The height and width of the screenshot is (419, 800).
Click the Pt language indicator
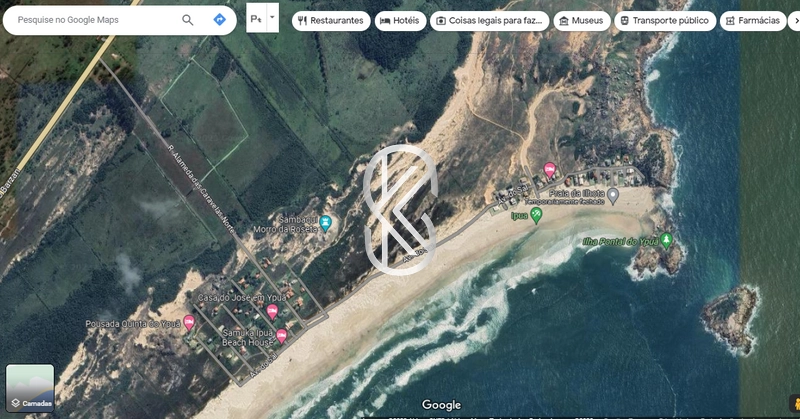256,18
